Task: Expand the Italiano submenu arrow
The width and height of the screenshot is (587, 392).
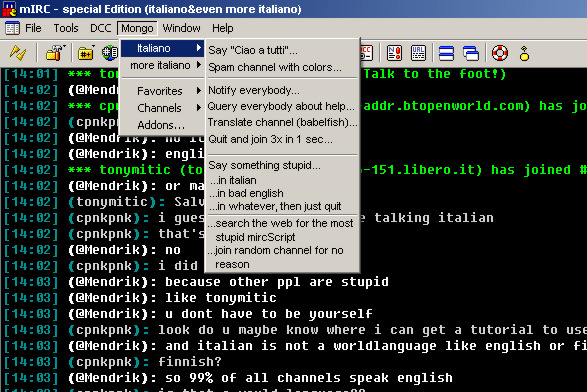Action: (x=199, y=48)
